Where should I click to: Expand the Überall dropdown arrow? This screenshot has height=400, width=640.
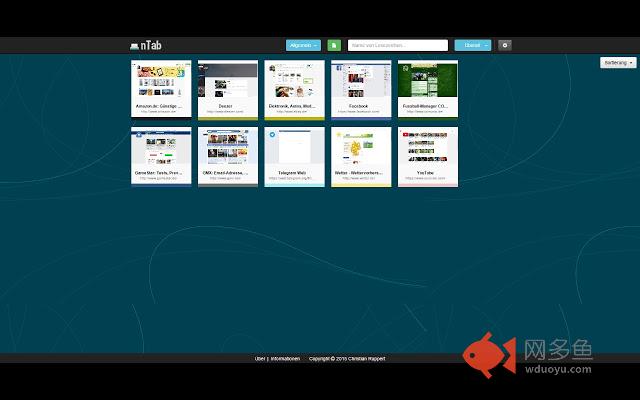[486, 45]
